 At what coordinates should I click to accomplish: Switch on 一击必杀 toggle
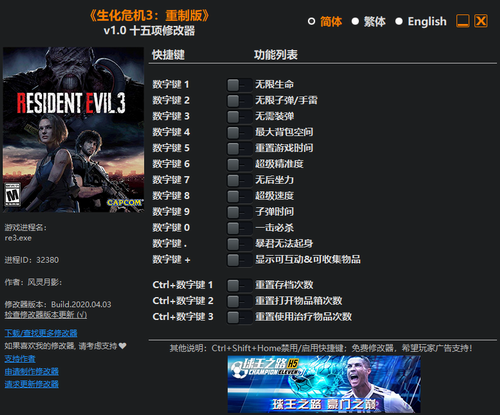239,228
